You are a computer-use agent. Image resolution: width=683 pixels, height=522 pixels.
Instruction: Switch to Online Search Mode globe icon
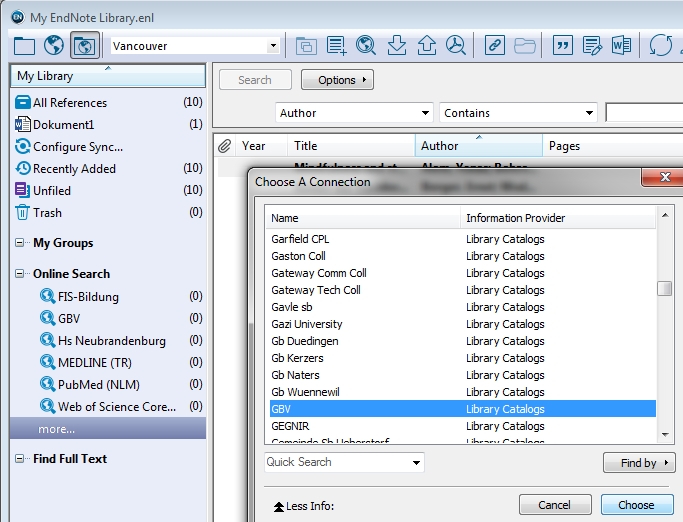pyautogui.click(x=54, y=45)
